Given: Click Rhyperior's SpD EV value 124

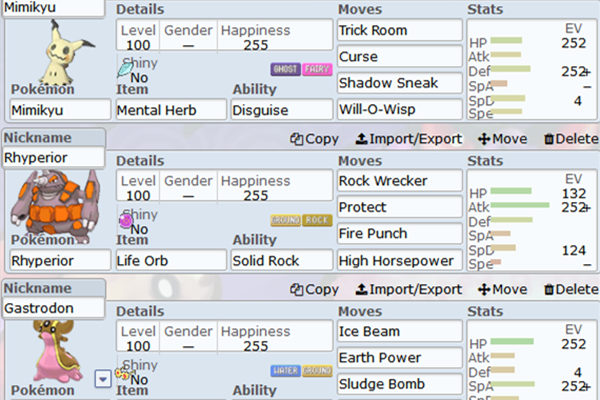Looking at the screenshot, I should coord(574,250).
